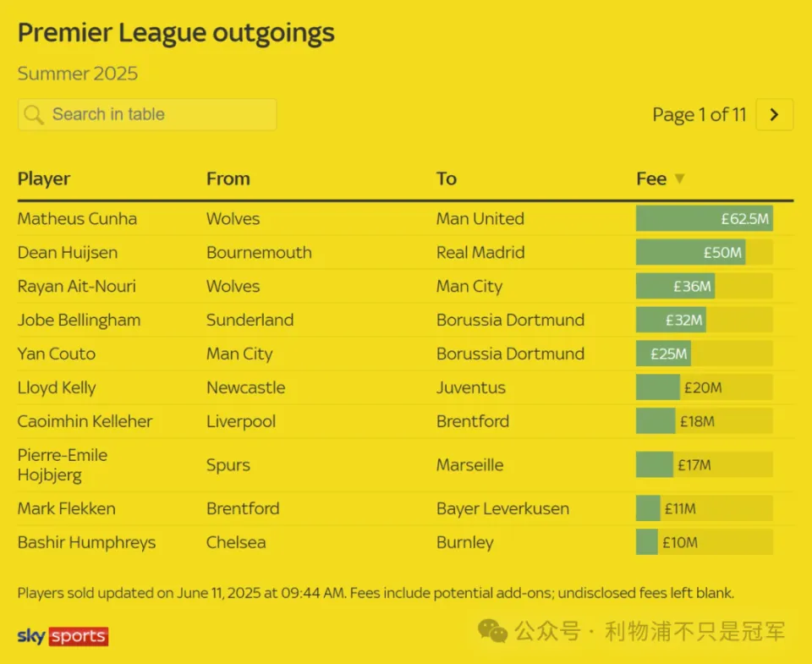Select the Dean Huijsen player name
The height and width of the screenshot is (664, 812).
pyautogui.click(x=68, y=253)
